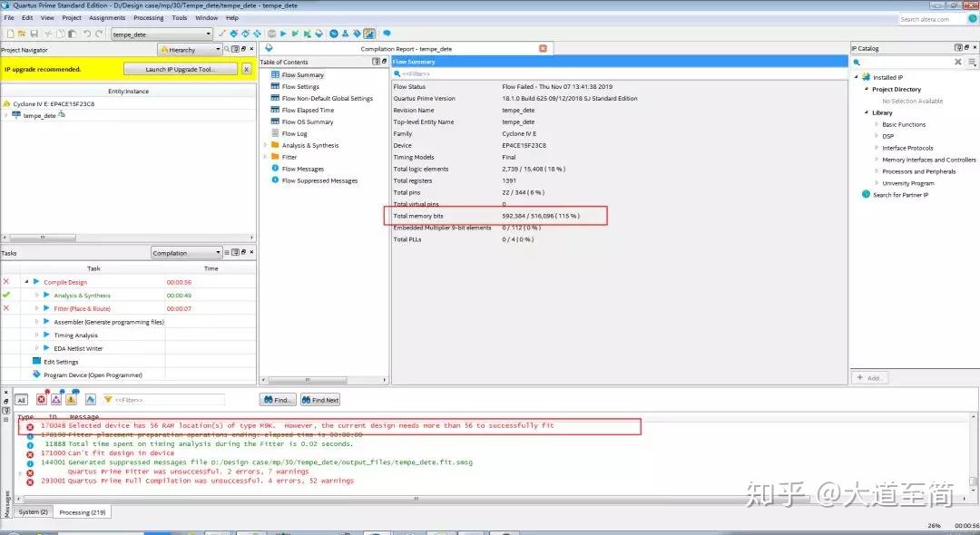The height and width of the screenshot is (535, 980).
Task: Click the Flow Summary table icon
Action: 275,74
